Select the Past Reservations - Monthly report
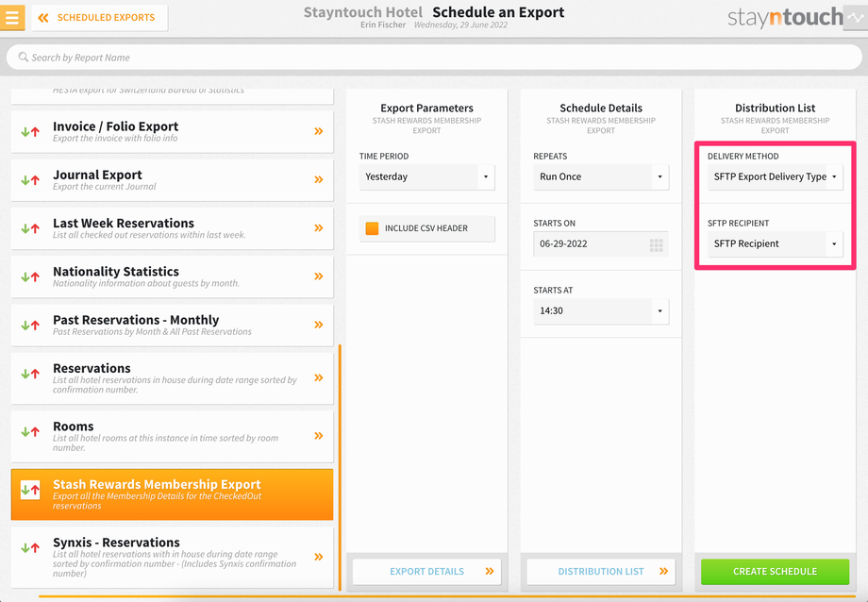 pyautogui.click(x=172, y=326)
